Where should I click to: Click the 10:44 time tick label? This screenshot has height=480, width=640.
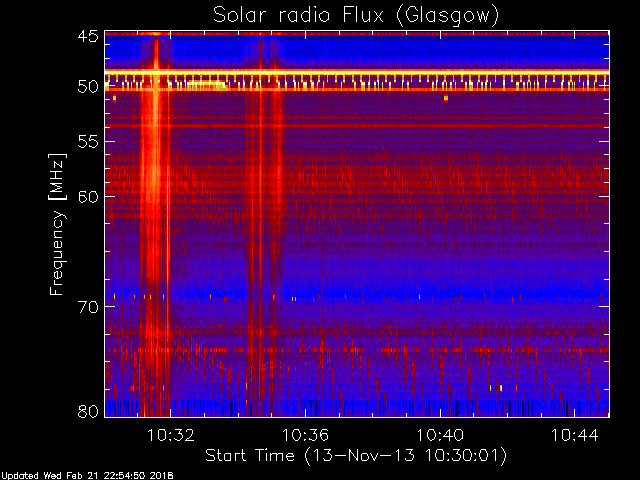tap(575, 435)
